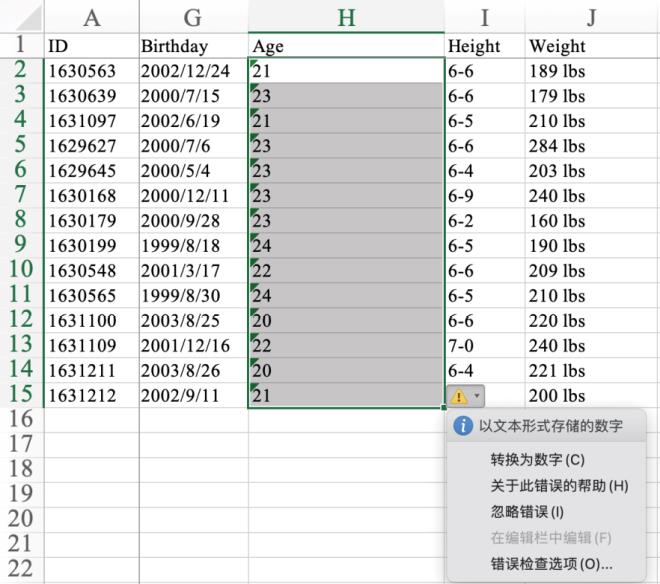Select column A header
Viewport: 660px width, 584px height.
click(92, 17)
